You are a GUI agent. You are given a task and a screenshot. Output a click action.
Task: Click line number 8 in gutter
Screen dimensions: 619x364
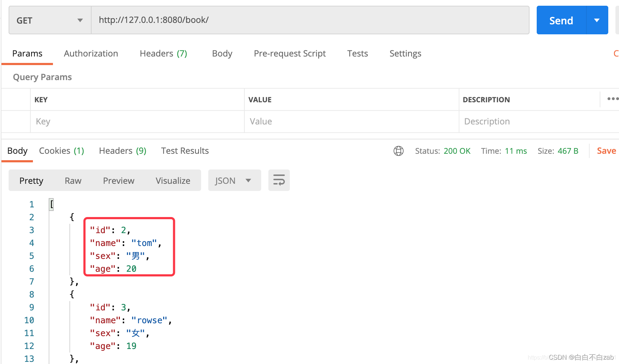[31, 295]
